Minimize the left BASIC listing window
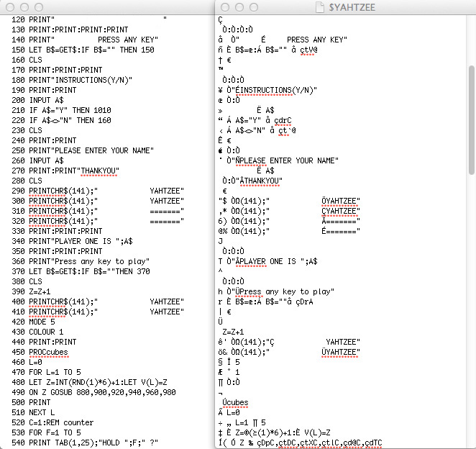Image resolution: width=476 pixels, height=449 pixels. (x=22, y=7)
